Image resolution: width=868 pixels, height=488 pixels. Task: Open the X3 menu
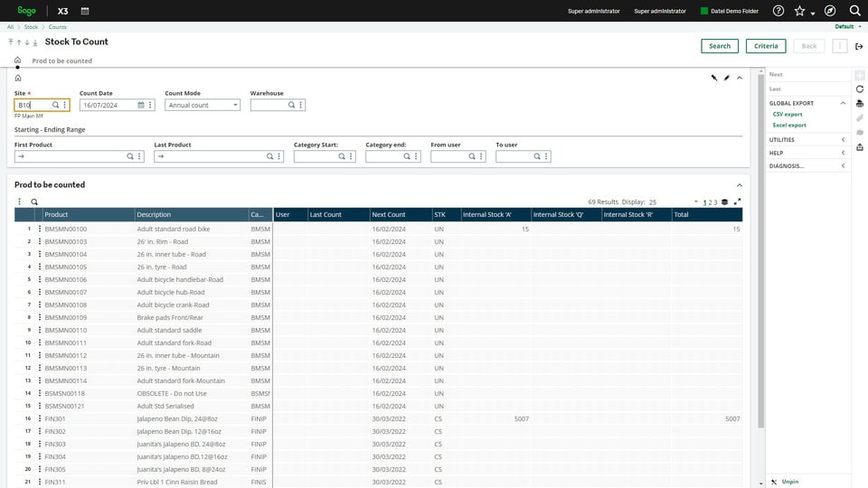pyautogui.click(x=62, y=11)
